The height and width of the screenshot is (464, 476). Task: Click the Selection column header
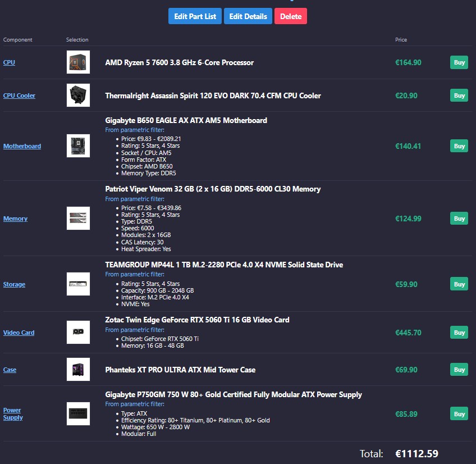(x=77, y=40)
